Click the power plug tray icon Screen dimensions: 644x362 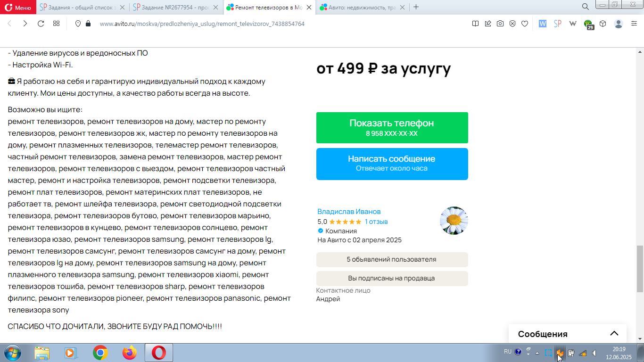(x=571, y=353)
